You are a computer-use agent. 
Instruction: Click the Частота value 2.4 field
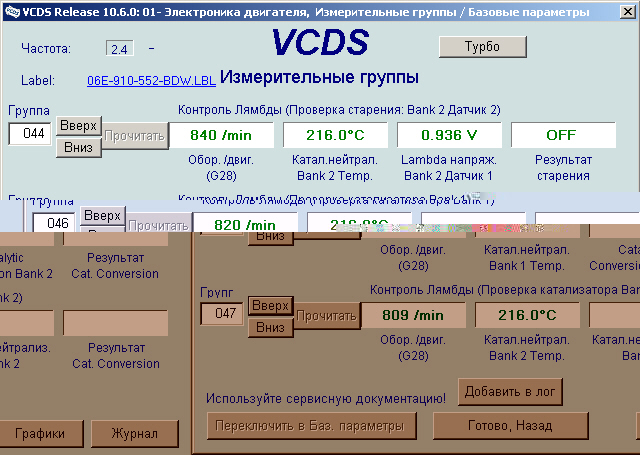click(120, 49)
